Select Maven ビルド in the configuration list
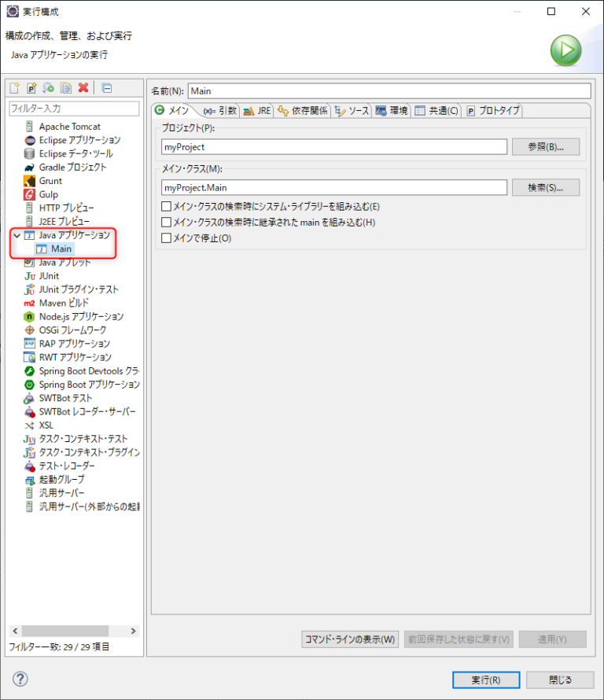Screen dimensions: 604x700 (63, 303)
